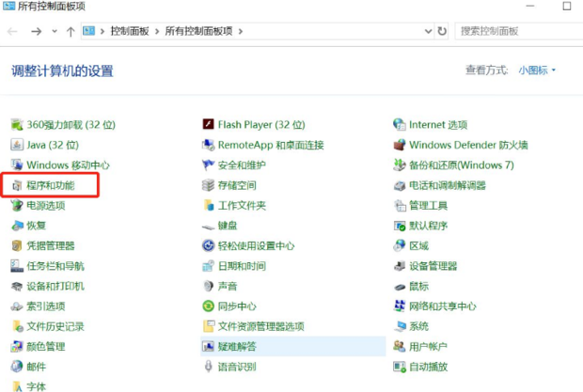Viewport: 583px width, 392px height.
Task: Click the window title bar control panel icon
Action: (8, 6)
